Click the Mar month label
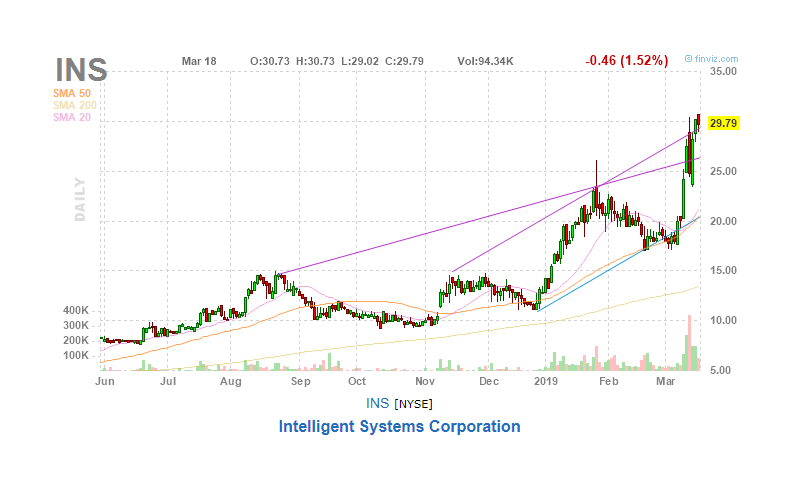The height and width of the screenshot is (490, 793). tap(666, 381)
